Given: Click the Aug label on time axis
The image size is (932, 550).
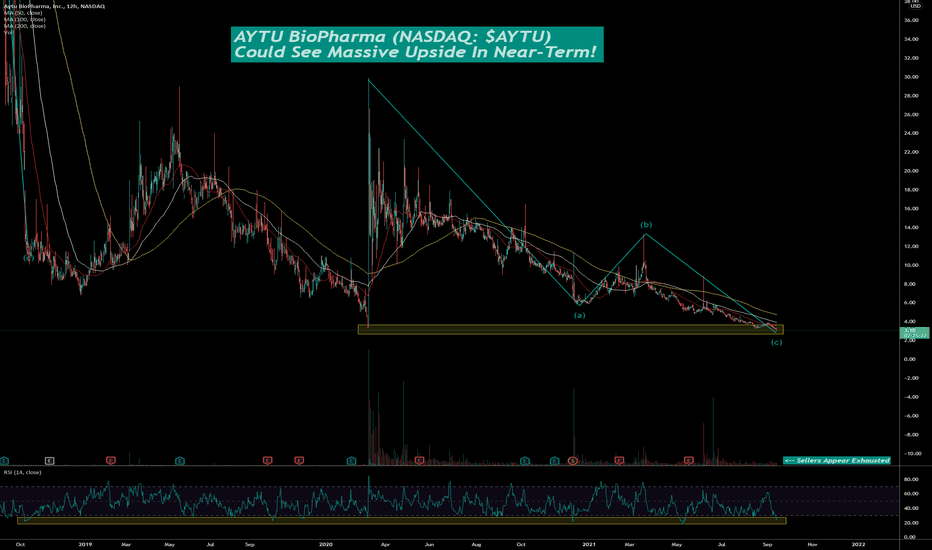Looking at the screenshot, I should point(476,544).
